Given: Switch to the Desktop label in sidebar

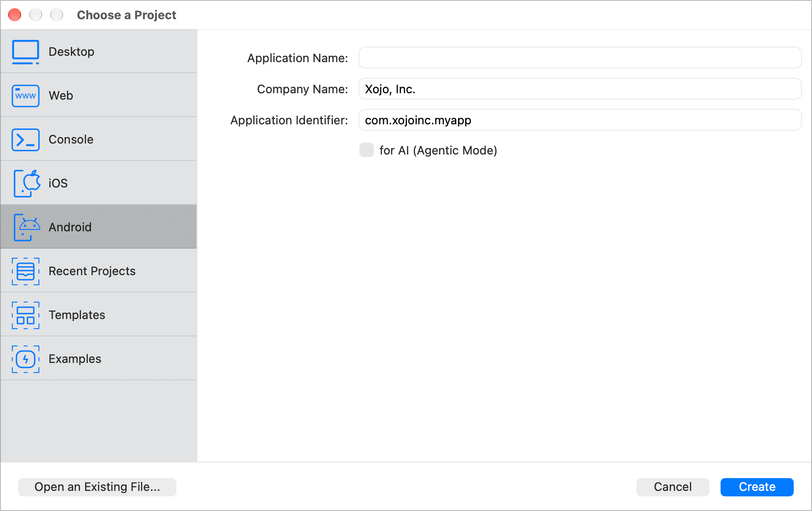Looking at the screenshot, I should pyautogui.click(x=71, y=52).
